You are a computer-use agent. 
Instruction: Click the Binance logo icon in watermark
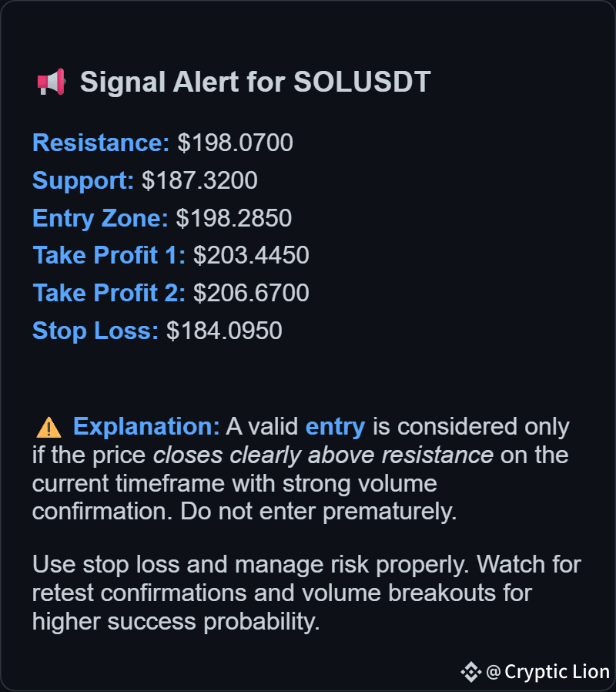coord(471,672)
